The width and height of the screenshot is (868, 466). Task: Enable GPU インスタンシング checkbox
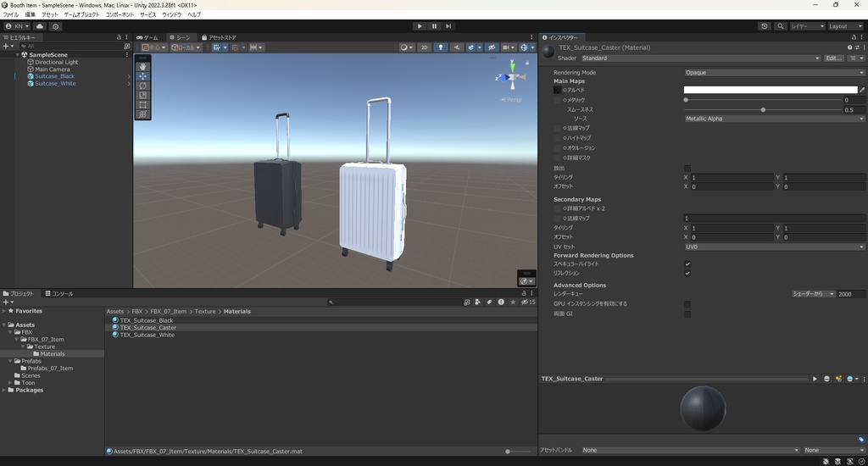(x=687, y=304)
